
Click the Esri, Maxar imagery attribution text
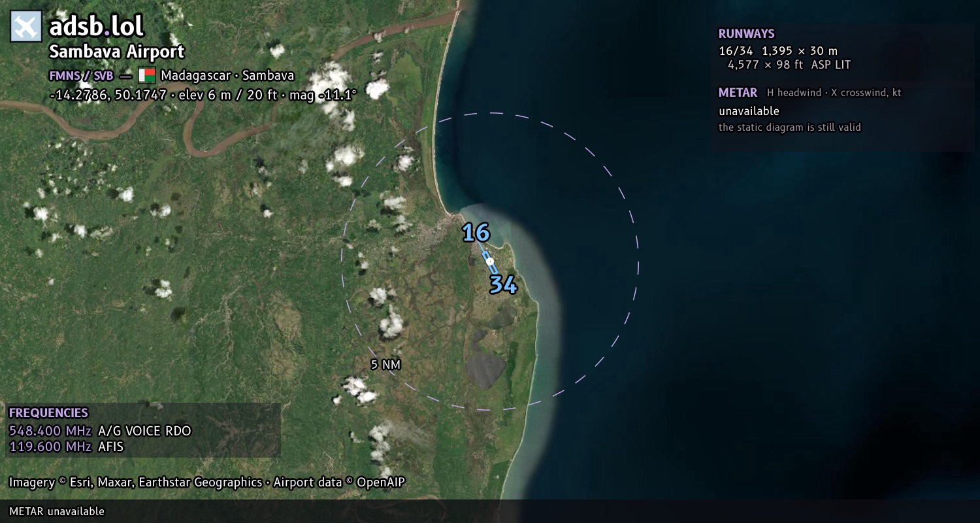pos(135,482)
